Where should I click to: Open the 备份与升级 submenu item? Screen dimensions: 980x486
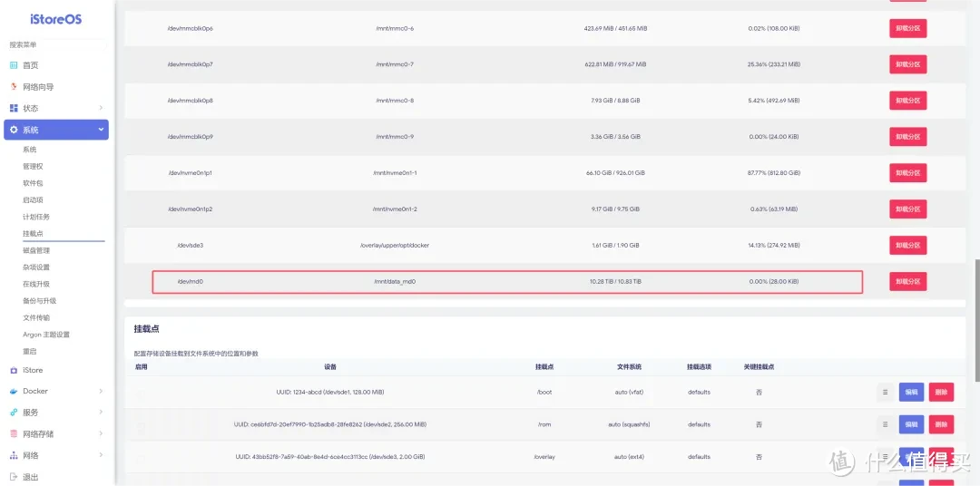(x=39, y=300)
